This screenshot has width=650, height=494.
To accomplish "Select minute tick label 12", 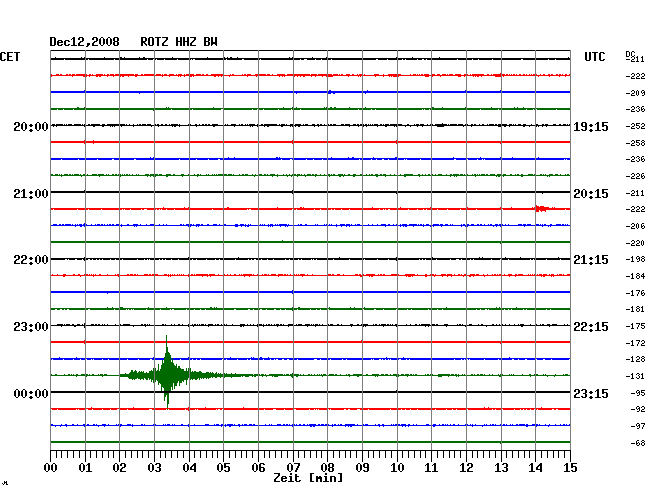I will coord(466,467).
